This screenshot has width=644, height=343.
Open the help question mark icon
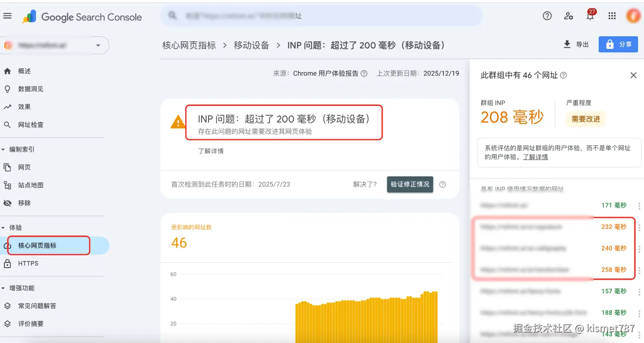547,16
